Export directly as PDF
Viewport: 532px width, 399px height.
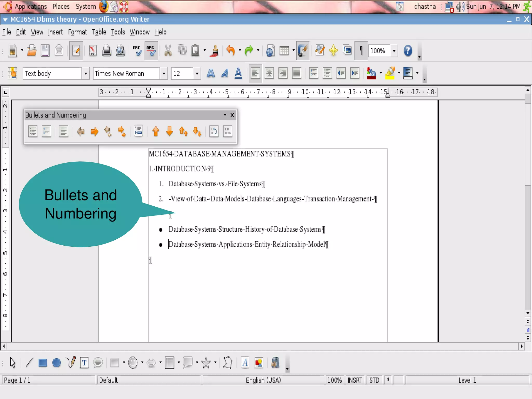coord(93,50)
